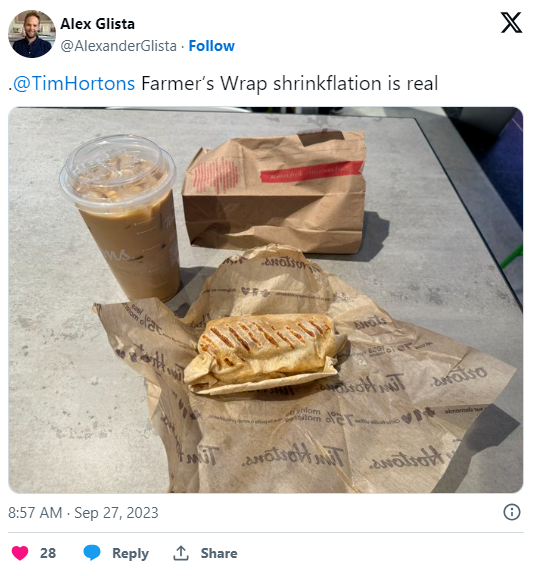Open Alex Glista's profile avatar
The width and height of the screenshot is (559, 576).
pyautogui.click(x=32, y=34)
